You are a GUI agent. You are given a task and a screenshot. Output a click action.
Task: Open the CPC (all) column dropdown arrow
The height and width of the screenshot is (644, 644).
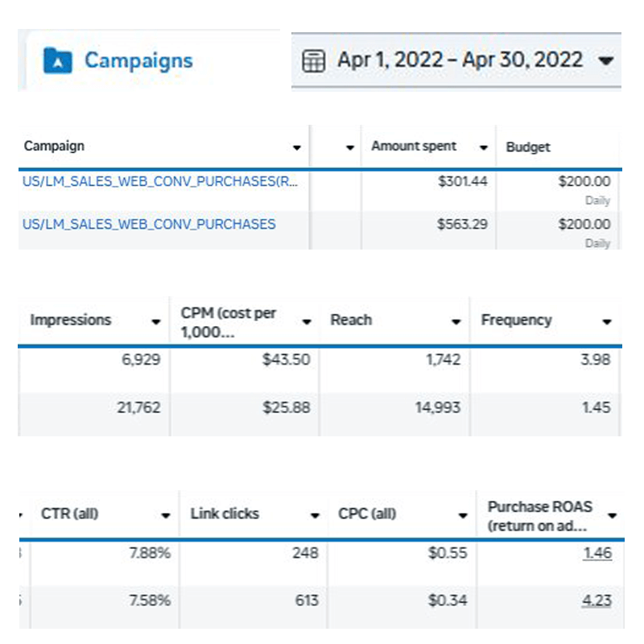tap(463, 515)
